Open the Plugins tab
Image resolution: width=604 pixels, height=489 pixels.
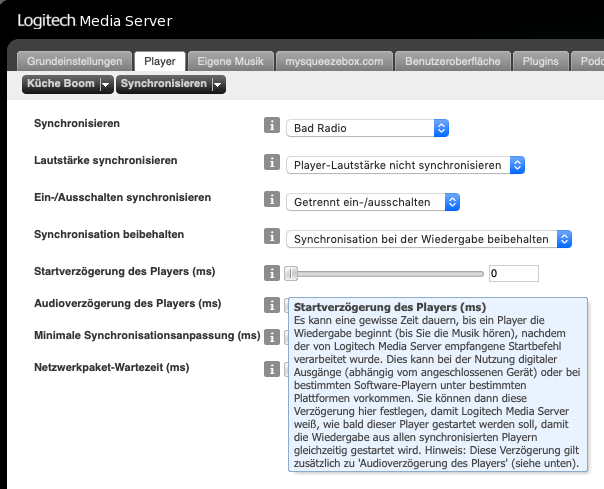tap(540, 61)
